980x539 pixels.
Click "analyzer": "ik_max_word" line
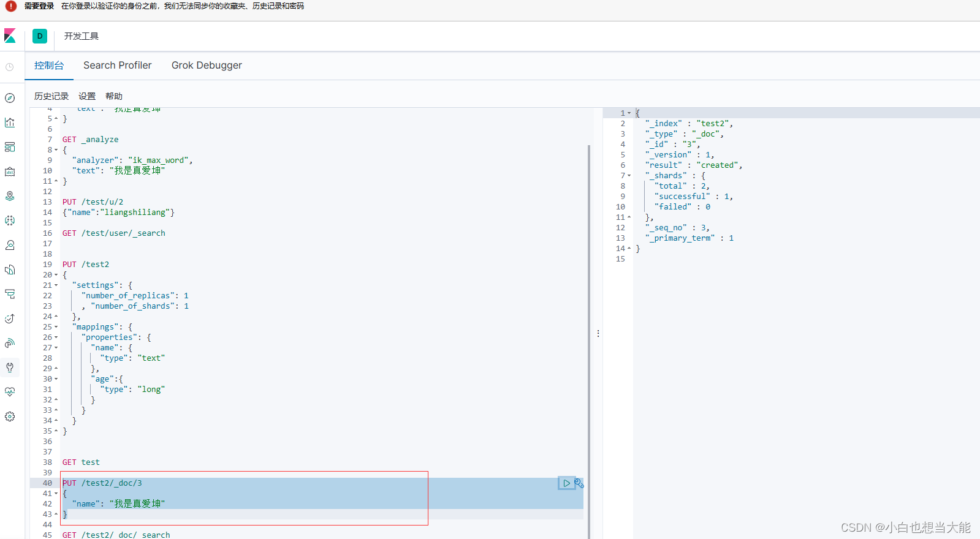132,160
